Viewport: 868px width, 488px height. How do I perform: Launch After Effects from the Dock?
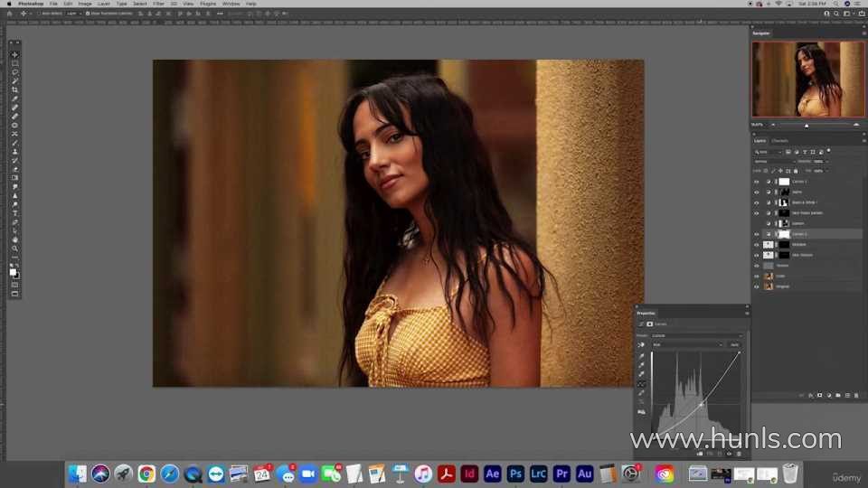coord(493,474)
